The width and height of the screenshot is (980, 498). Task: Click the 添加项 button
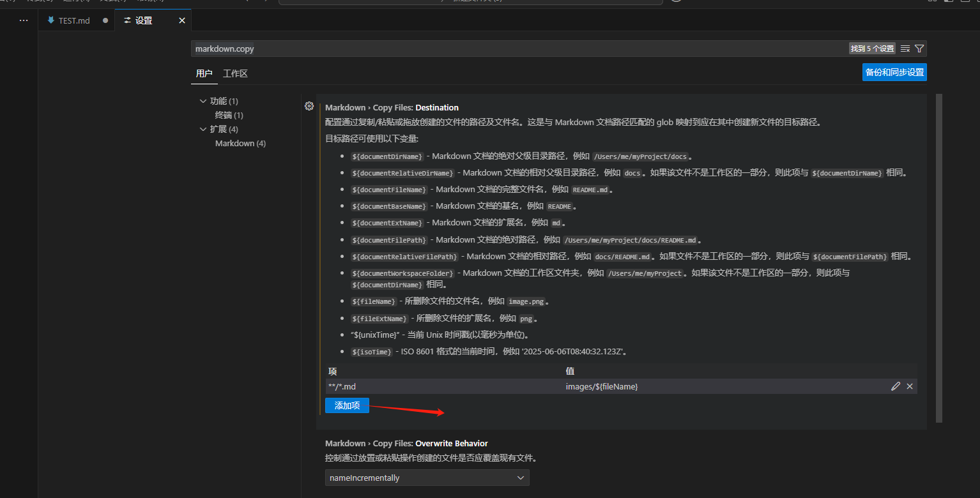click(347, 405)
